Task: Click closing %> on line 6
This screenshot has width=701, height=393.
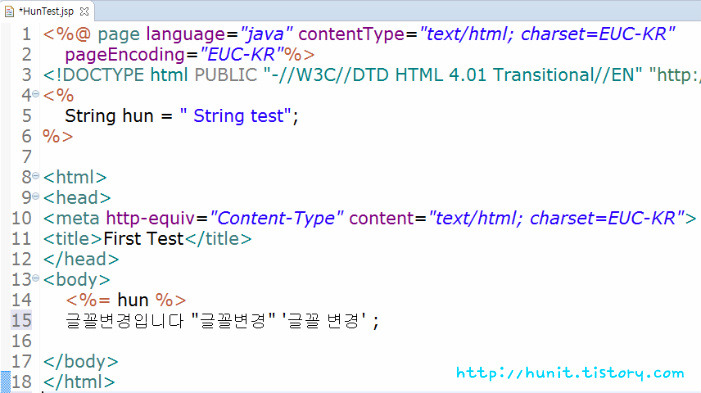Action: click(58, 137)
